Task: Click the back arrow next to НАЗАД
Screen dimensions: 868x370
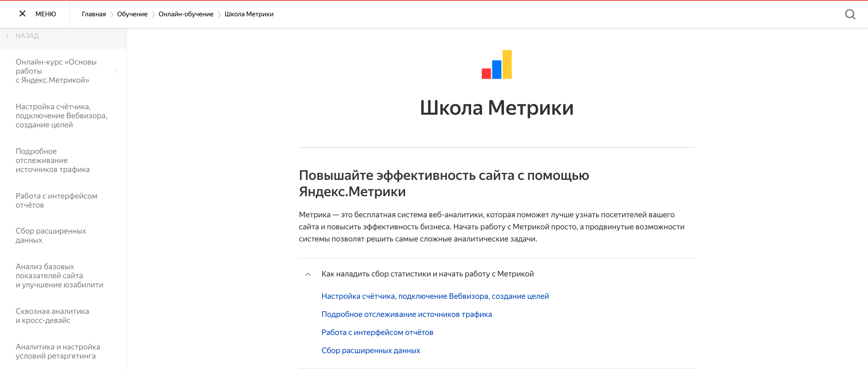Action: [8, 36]
